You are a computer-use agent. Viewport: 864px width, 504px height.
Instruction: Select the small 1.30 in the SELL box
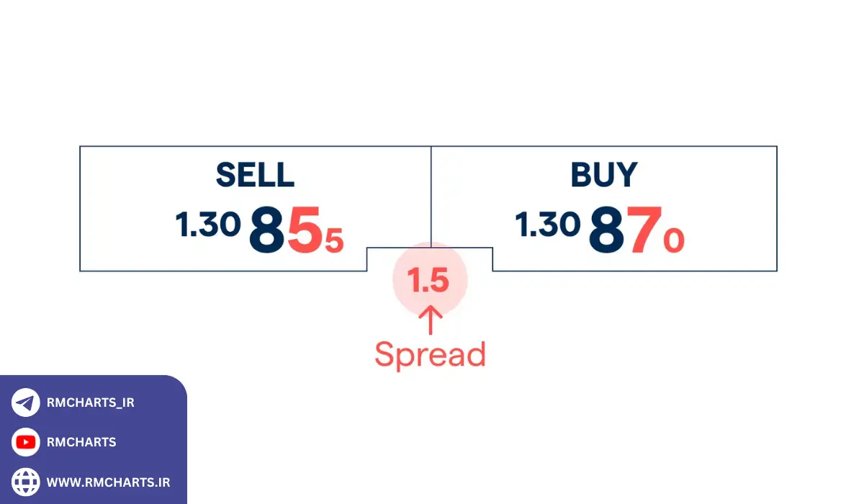208,225
